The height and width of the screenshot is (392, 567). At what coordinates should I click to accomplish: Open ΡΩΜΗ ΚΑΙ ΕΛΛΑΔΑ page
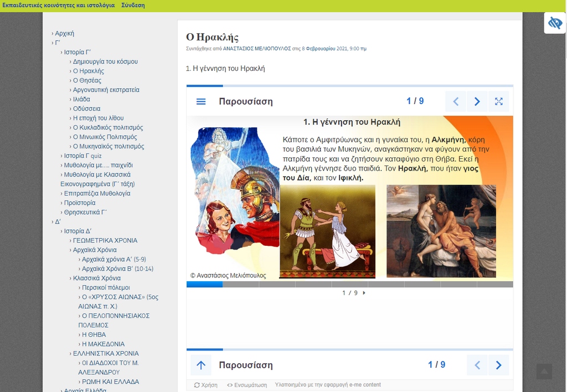coord(110,381)
